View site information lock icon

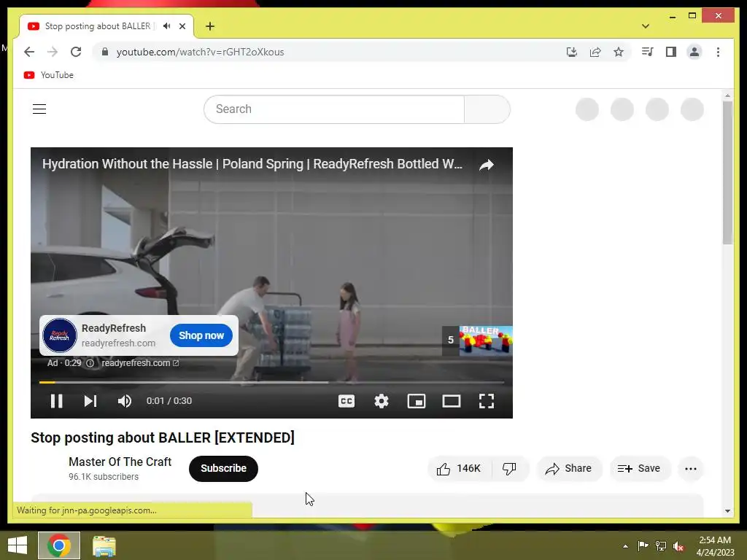tap(105, 52)
